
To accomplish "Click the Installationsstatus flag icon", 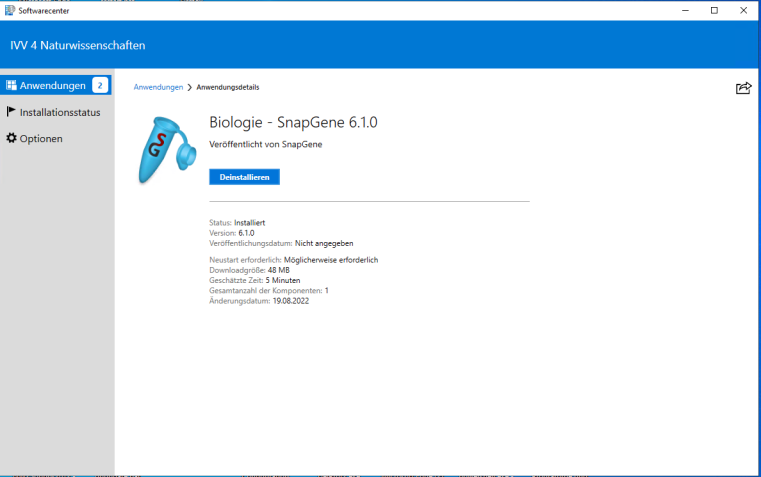I will click(11, 112).
